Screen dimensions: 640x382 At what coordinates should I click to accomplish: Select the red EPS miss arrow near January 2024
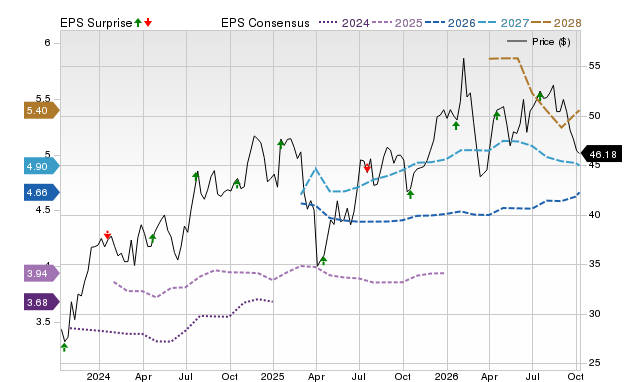point(107,235)
